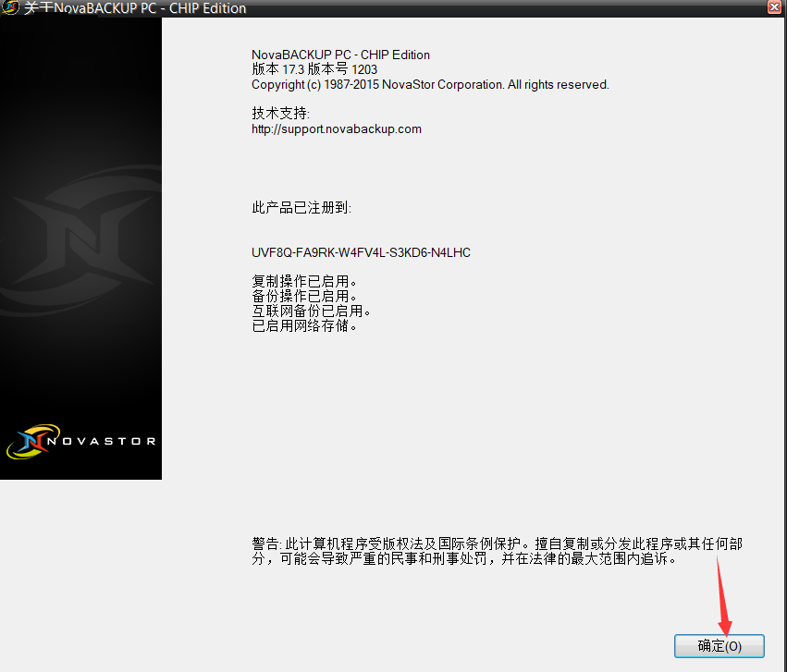Click the 已启用网络存储 status line

(304, 326)
